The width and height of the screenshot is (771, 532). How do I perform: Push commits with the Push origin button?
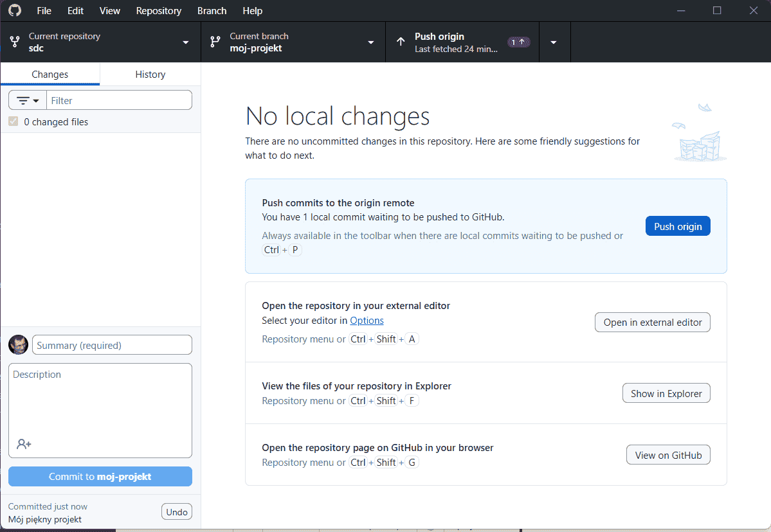[677, 226]
